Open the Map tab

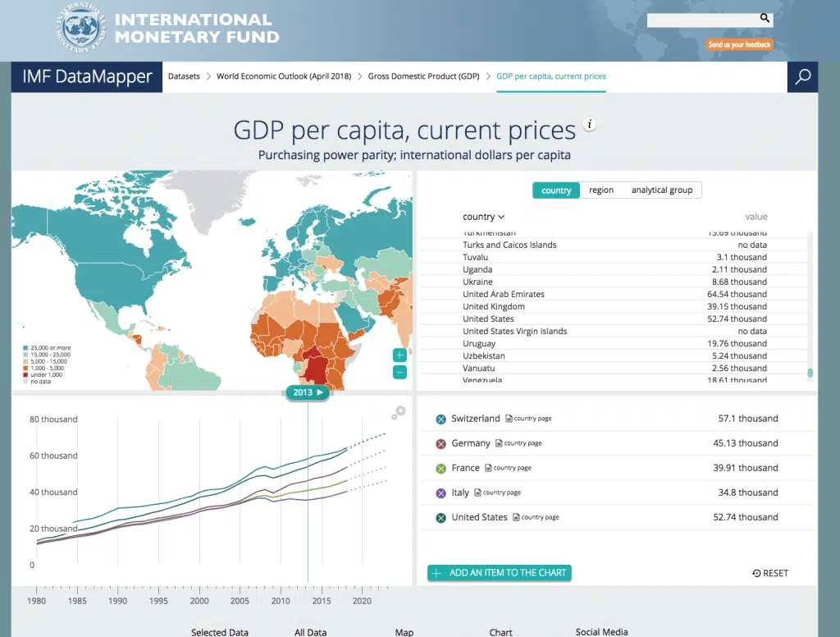(404, 632)
